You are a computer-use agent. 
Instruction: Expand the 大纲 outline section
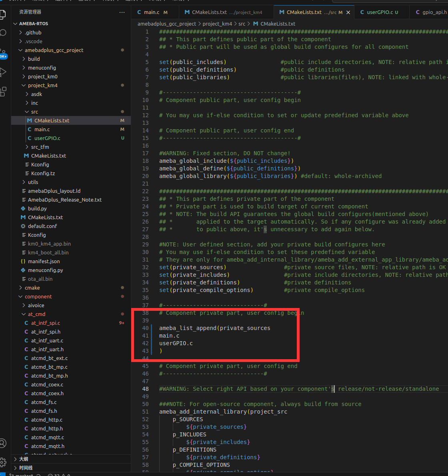(x=71, y=459)
